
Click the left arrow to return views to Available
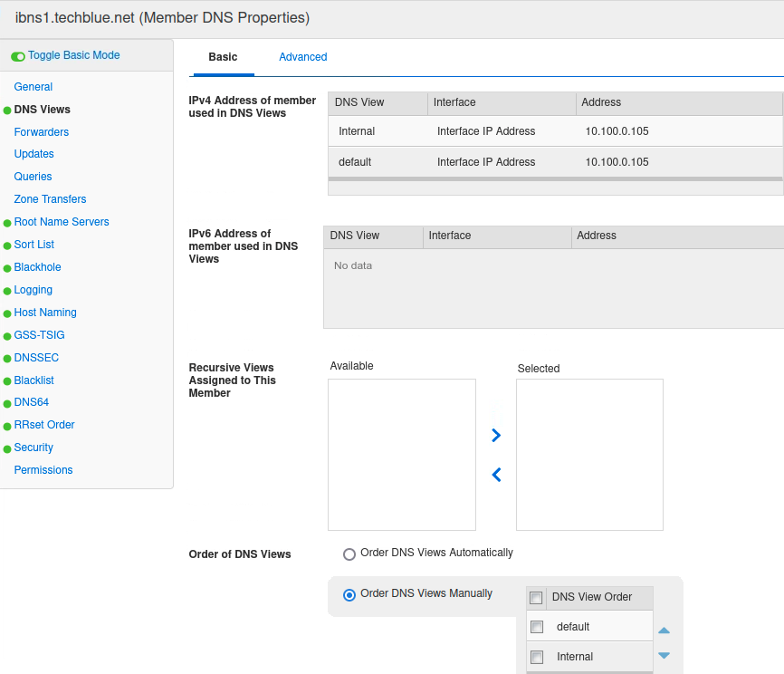495,475
